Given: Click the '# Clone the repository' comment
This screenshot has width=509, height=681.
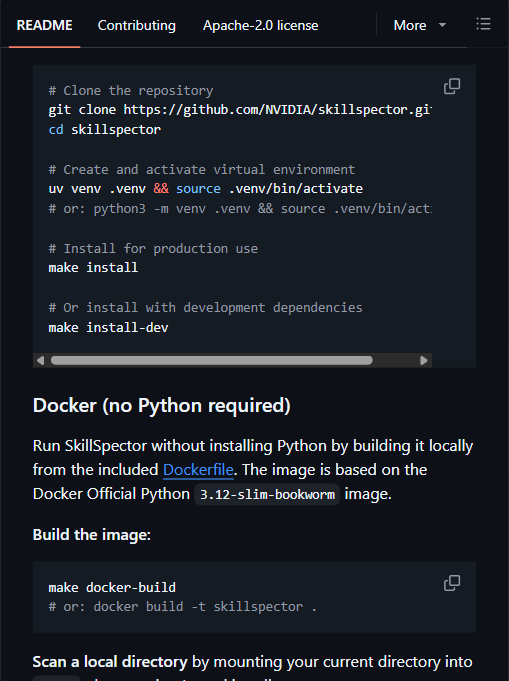Looking at the screenshot, I should (131, 90).
